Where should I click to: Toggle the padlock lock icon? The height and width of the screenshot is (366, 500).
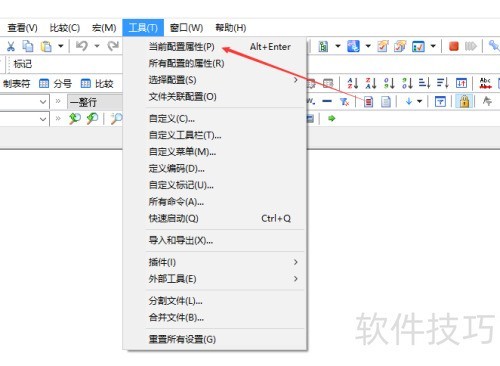pos(464,101)
